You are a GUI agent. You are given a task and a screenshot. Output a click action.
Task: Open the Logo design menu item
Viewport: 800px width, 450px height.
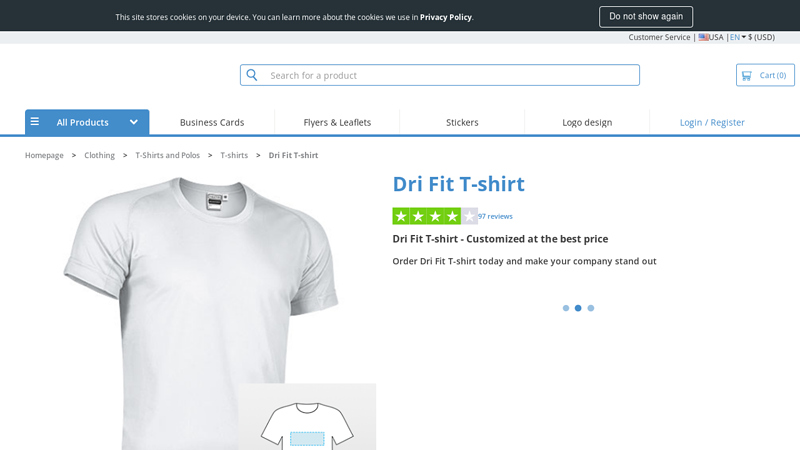pos(587,122)
